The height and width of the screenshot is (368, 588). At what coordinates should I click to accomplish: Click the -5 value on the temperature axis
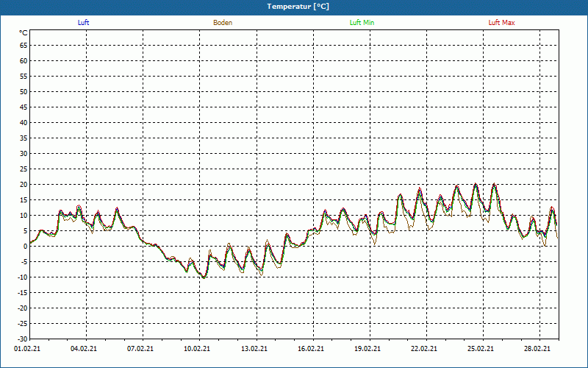coord(24,262)
